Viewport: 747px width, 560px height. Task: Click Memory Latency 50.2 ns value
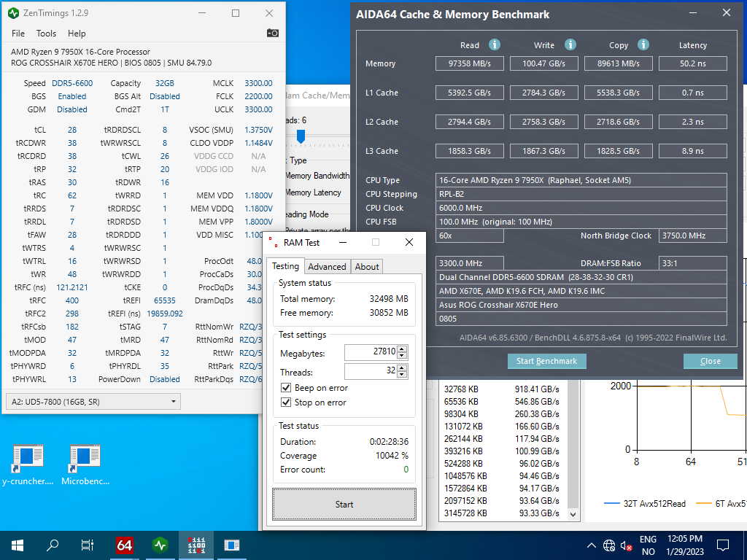[693, 63]
